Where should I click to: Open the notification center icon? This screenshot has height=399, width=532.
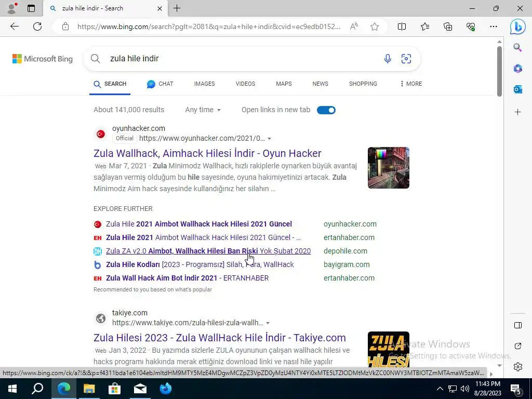[x=516, y=389]
